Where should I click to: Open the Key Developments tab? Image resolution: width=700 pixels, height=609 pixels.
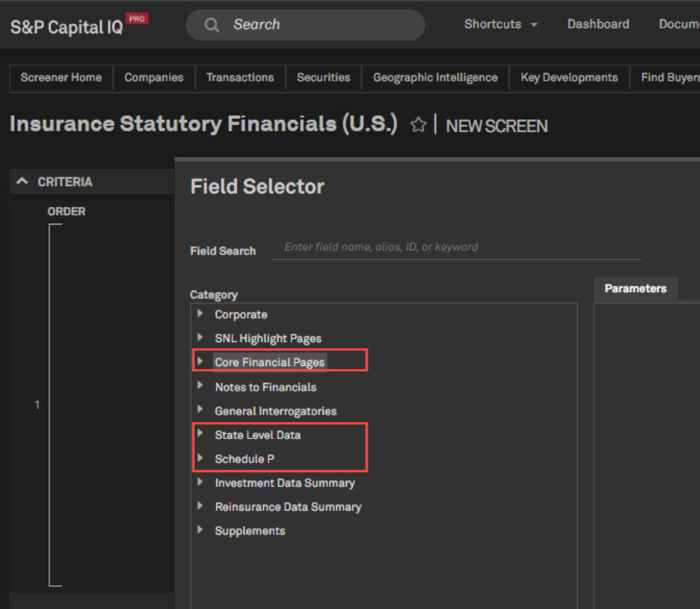pos(569,78)
